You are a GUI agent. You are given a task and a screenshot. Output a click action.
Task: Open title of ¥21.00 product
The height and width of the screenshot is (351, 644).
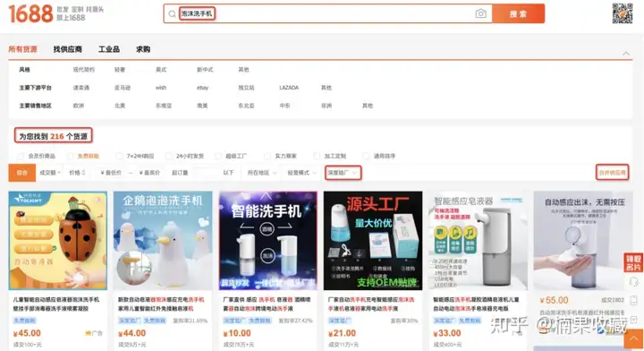coord(371,304)
